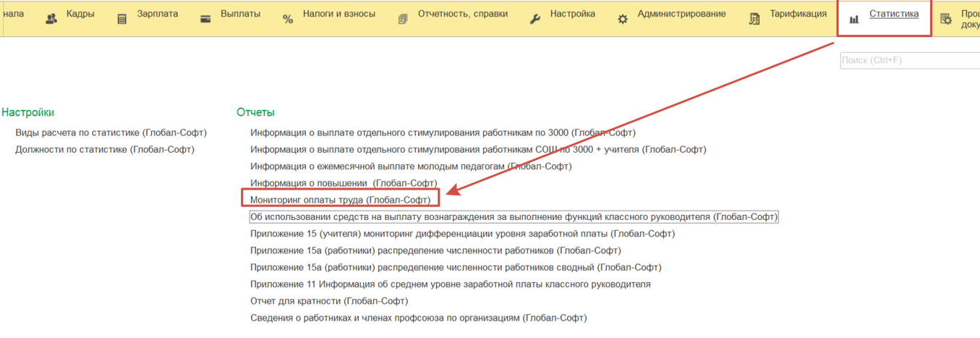Open Сведения о работниках и членах профсоюза
Viewport: 980px width, 338px height.
pyautogui.click(x=418, y=318)
